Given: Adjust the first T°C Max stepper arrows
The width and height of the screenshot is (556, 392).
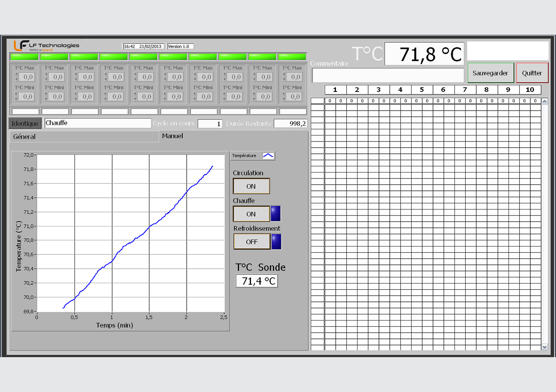Looking at the screenshot, I should (x=17, y=77).
